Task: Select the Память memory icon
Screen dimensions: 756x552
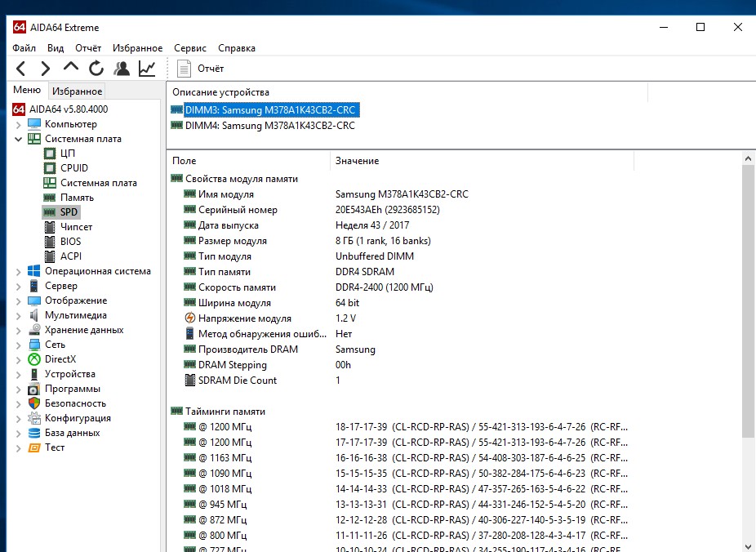Action: click(x=50, y=197)
